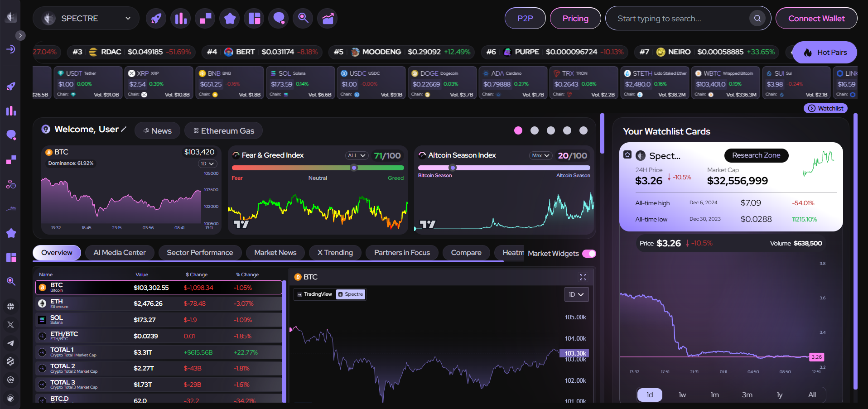Open the 1D timeframe dropdown on BTC chart
Screen dimensions: 868x409
click(576, 294)
